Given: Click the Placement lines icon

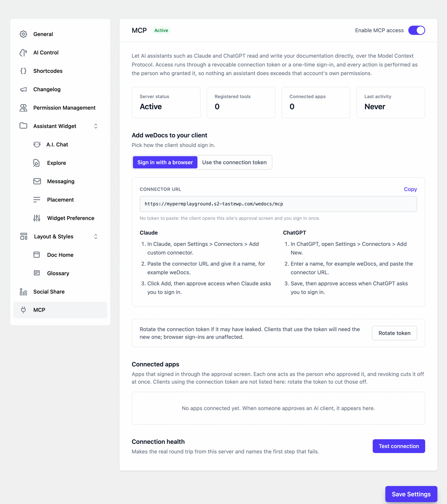Looking at the screenshot, I should [37, 200].
